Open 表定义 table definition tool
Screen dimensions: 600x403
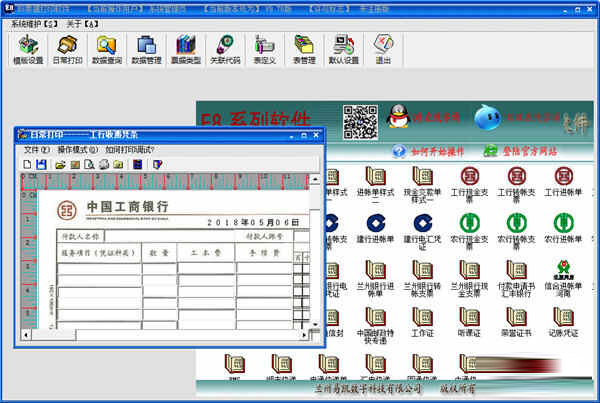(x=264, y=49)
